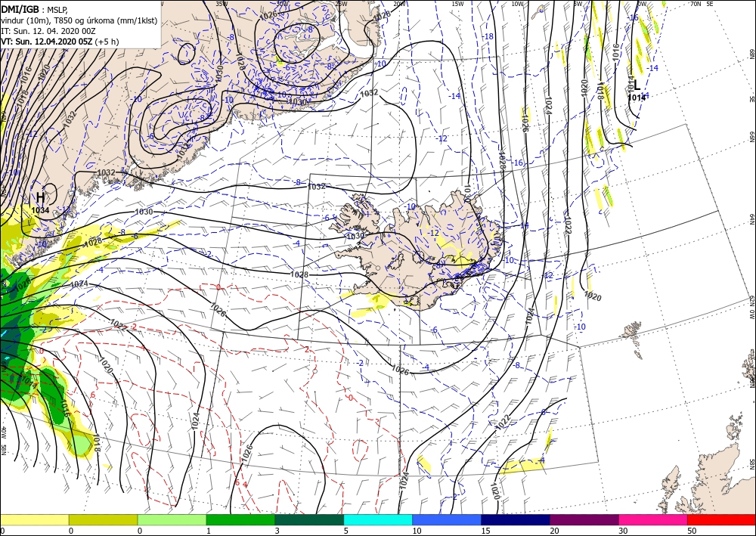Click the legend value 30

click(x=623, y=531)
